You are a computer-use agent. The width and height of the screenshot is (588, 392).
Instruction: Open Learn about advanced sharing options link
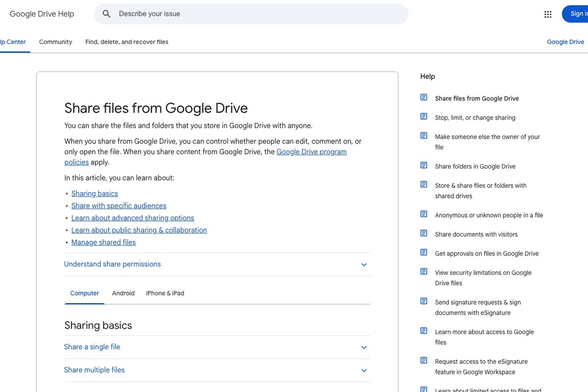[x=133, y=218]
